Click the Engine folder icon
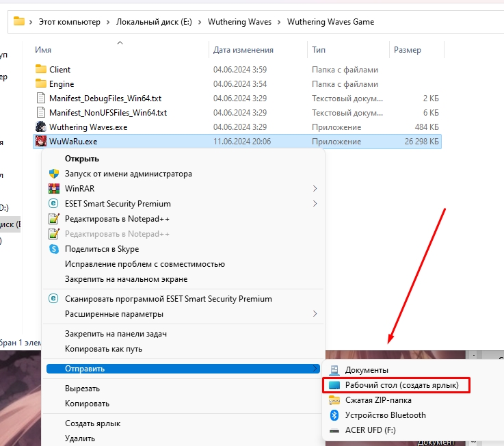This screenshot has width=504, height=446. tap(41, 83)
